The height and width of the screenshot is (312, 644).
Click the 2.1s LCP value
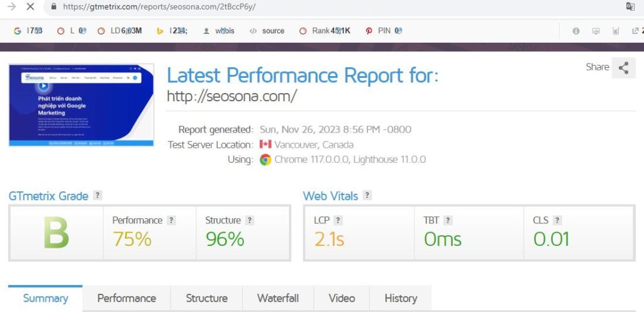coord(329,239)
